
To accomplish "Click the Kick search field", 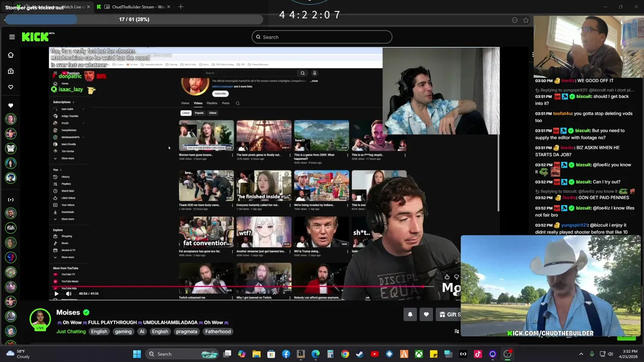I will click(x=322, y=37).
